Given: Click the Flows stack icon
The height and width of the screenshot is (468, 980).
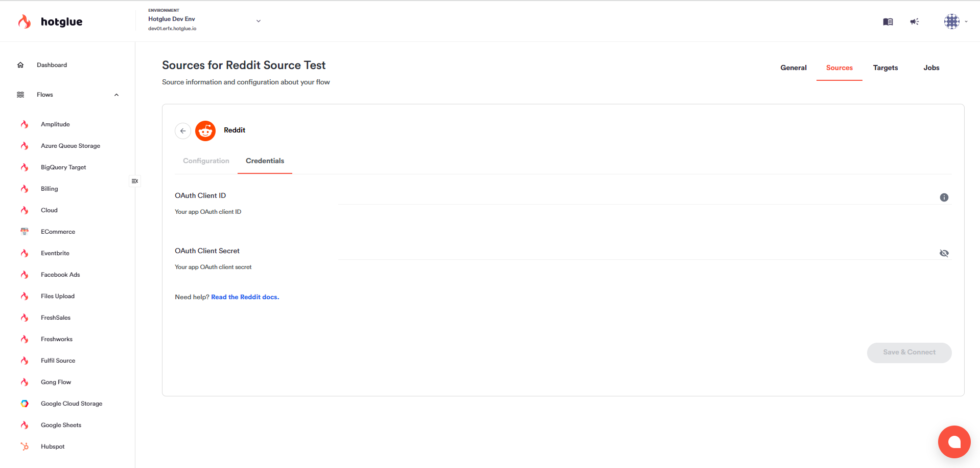Looking at the screenshot, I should pyautogui.click(x=20, y=95).
